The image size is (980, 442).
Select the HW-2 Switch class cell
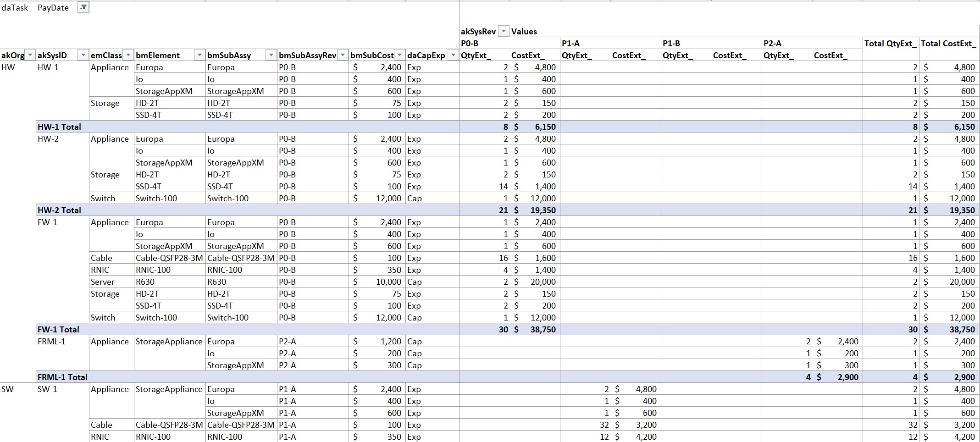click(111, 198)
